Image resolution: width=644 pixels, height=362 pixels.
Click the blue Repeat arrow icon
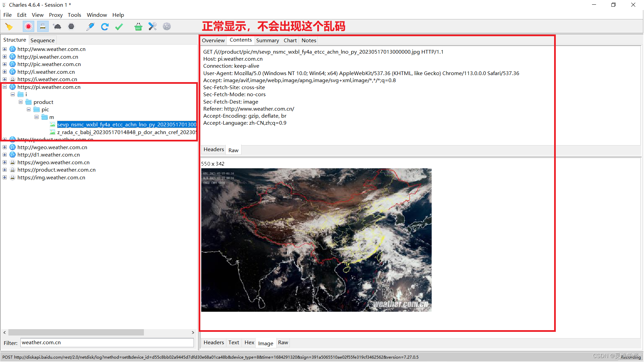tap(105, 26)
